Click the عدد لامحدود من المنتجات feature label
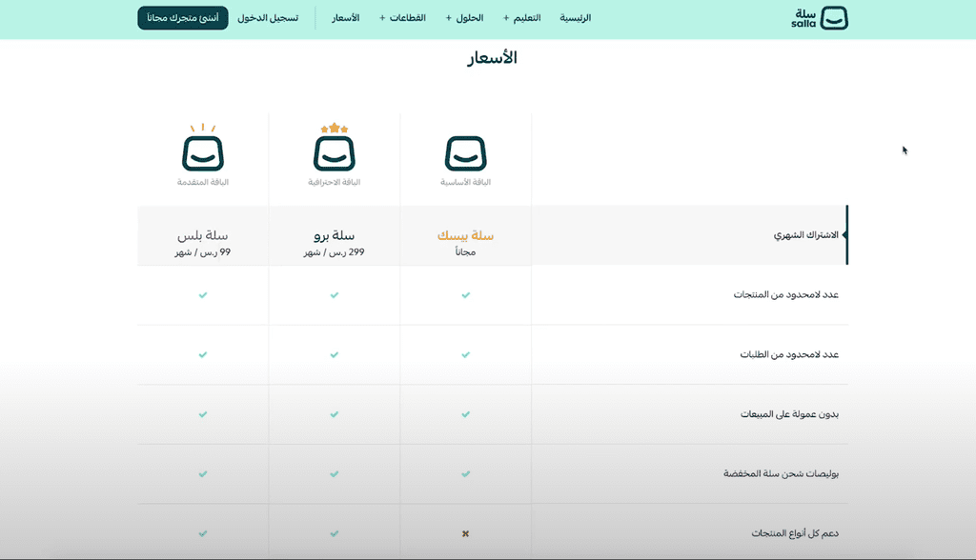 (786, 295)
